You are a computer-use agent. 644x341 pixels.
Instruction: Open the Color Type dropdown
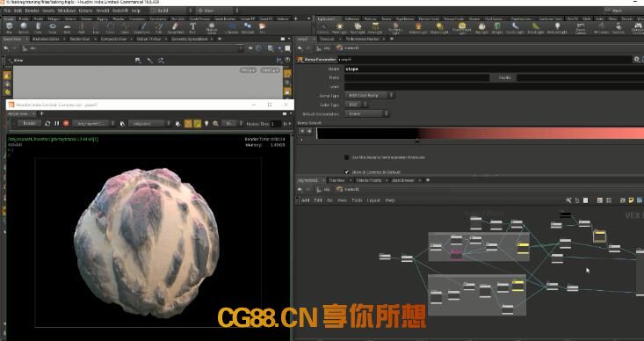pos(356,105)
